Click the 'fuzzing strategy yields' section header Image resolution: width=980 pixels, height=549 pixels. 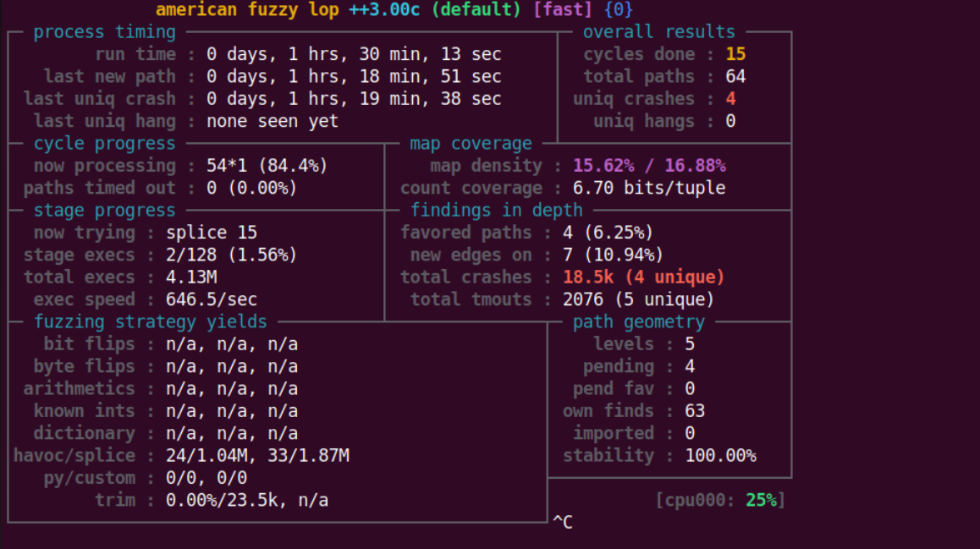tap(150, 322)
